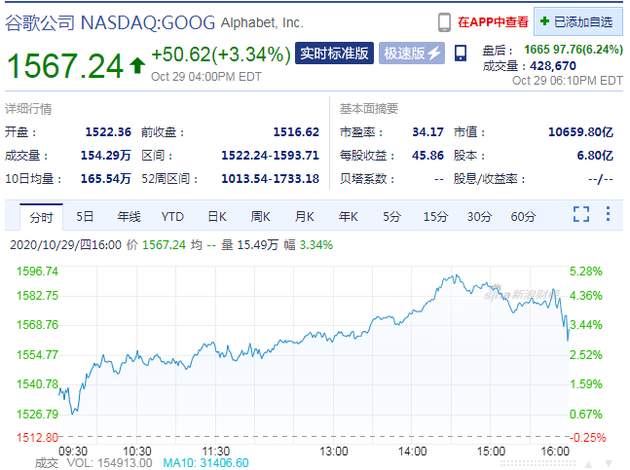Click the vertical dots chart options icon
The width and height of the screenshot is (630, 470).
(x=608, y=215)
